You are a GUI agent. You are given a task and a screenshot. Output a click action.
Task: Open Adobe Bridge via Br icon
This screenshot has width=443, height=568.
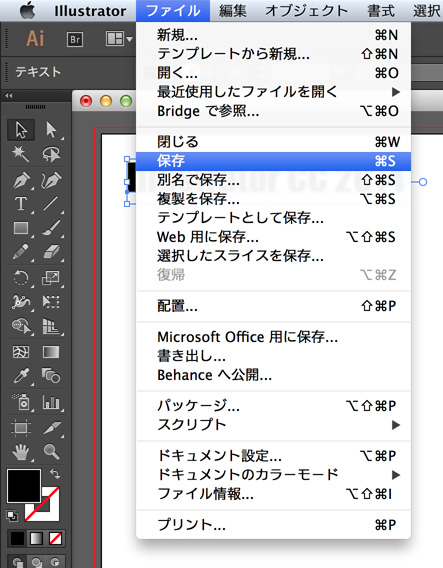click(x=75, y=39)
